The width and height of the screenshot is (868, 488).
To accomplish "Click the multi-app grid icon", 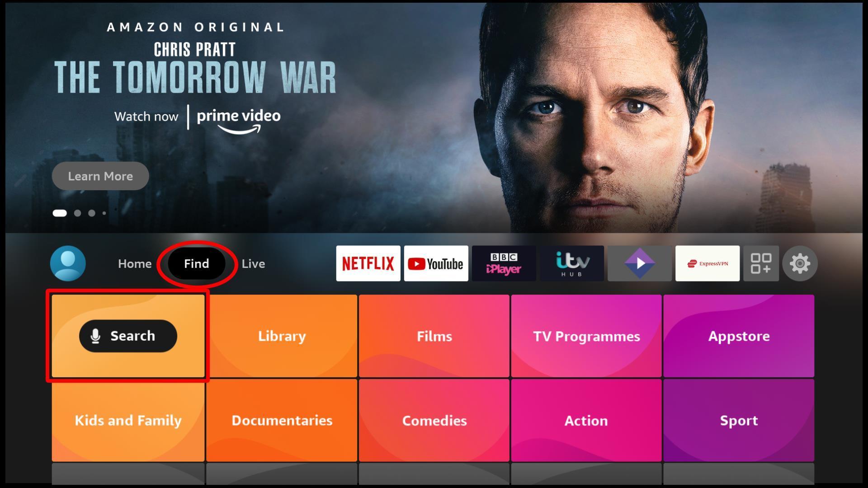I will (761, 263).
